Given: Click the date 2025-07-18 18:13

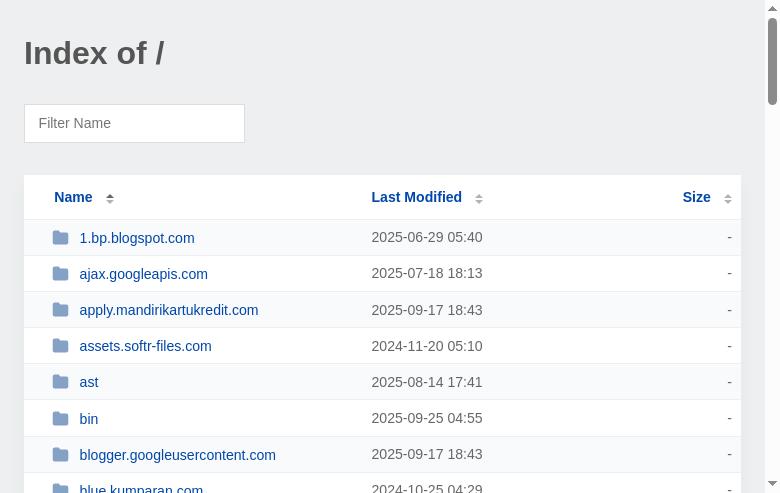Looking at the screenshot, I should [x=427, y=273].
